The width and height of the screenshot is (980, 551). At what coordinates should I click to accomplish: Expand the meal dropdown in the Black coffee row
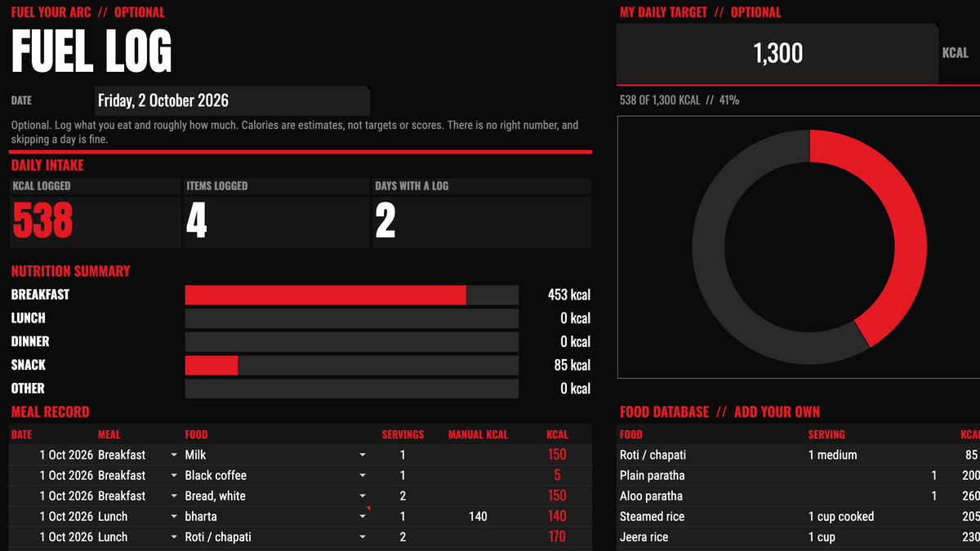(173, 475)
